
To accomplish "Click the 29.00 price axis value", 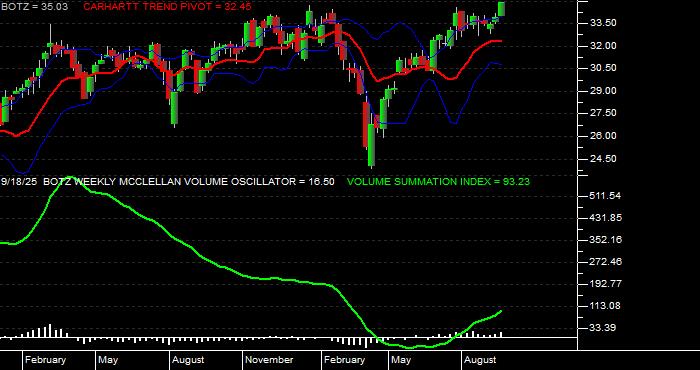I will point(604,91).
